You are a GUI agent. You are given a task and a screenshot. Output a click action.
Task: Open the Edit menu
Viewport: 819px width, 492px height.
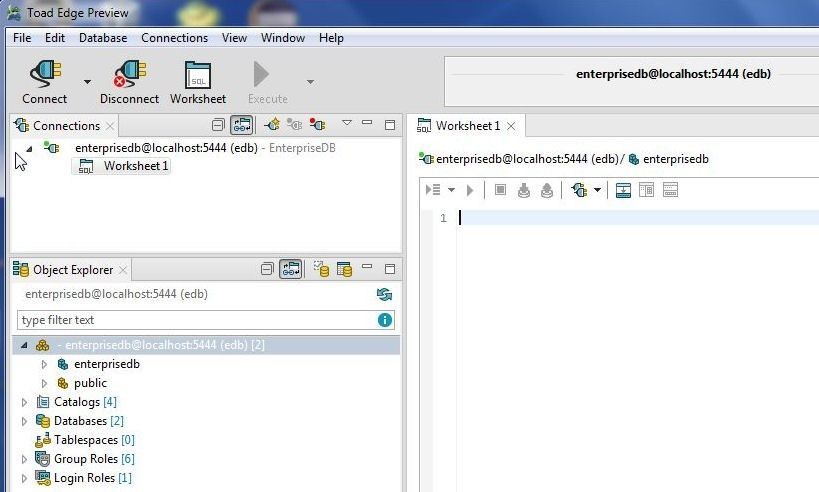point(55,38)
